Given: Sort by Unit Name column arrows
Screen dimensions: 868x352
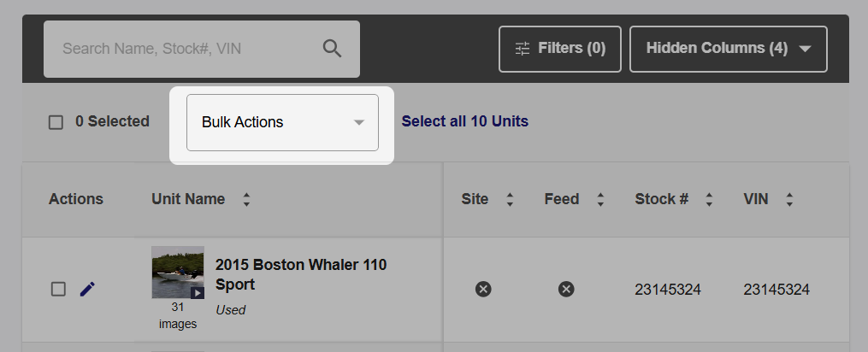Looking at the screenshot, I should pyautogui.click(x=246, y=199).
